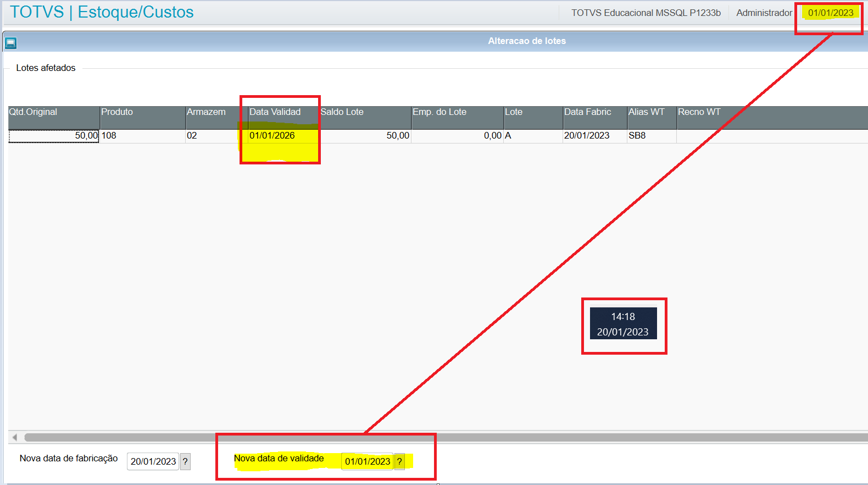Click the Lotes afetados group label
The image size is (868, 485).
point(46,68)
